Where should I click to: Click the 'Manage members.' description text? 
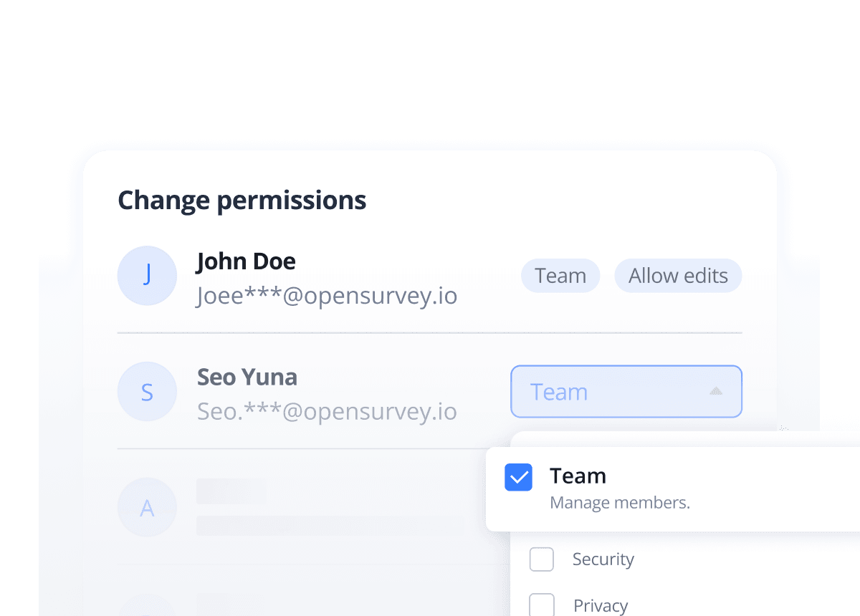click(620, 502)
